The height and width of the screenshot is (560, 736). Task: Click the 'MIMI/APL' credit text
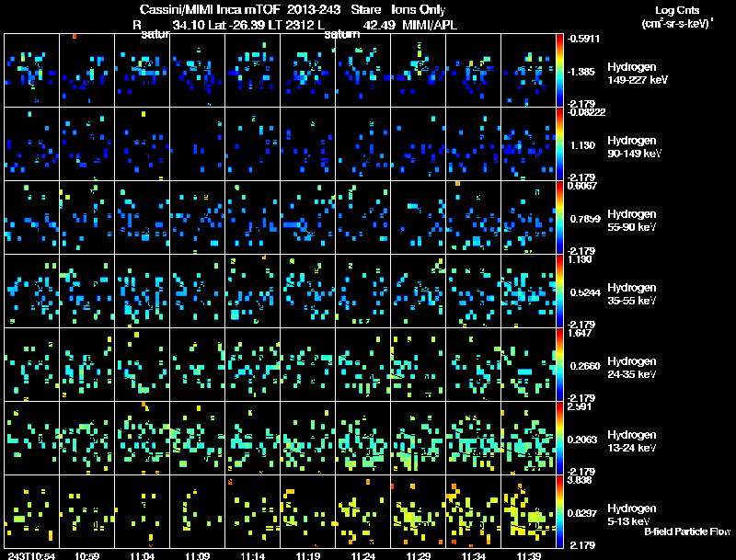[430, 25]
